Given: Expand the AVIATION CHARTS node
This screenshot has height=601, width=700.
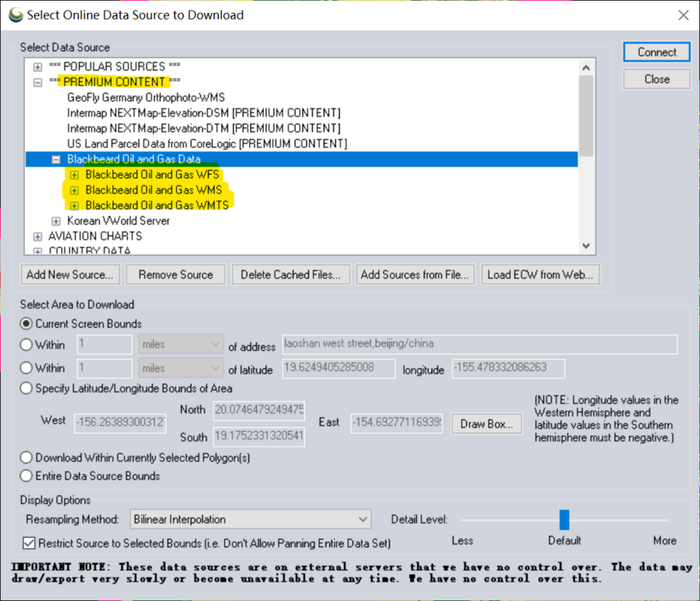Looking at the screenshot, I should [x=38, y=236].
